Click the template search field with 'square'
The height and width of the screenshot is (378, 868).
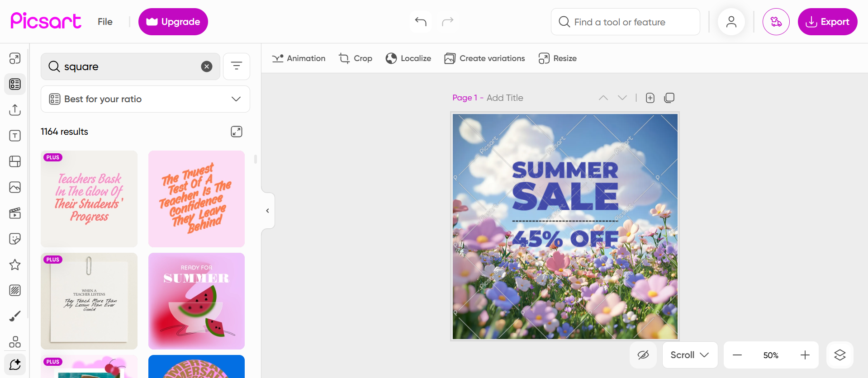pos(130,66)
